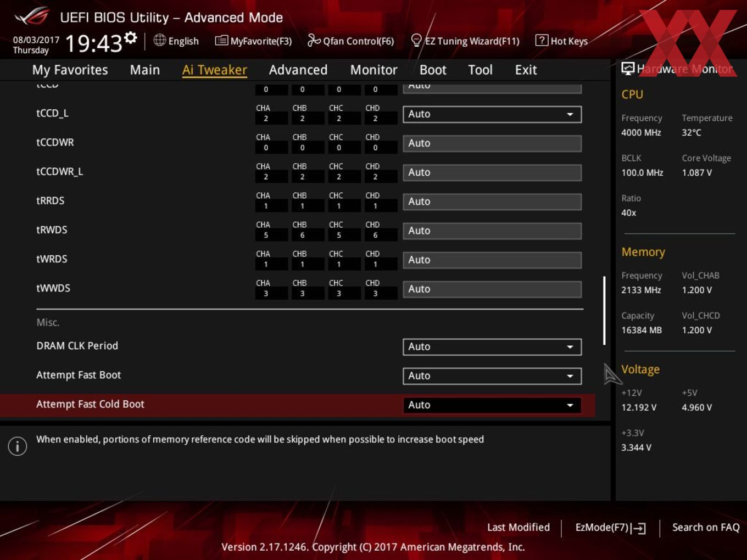Screen dimensions: 747x560
Task: Open Search on FAQ link
Action: pyautogui.click(x=706, y=527)
